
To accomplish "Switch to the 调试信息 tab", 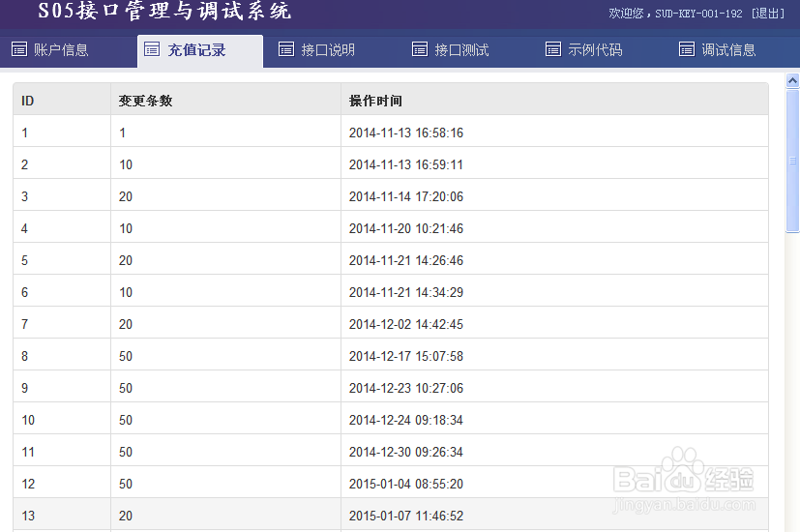I will pos(718,49).
